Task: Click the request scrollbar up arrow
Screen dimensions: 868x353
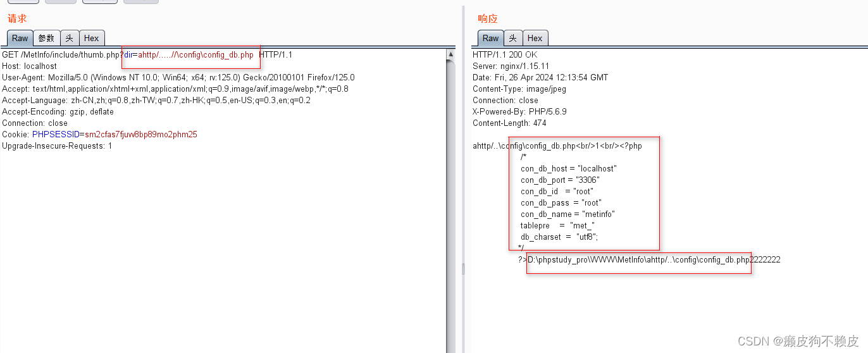Action: [x=450, y=54]
